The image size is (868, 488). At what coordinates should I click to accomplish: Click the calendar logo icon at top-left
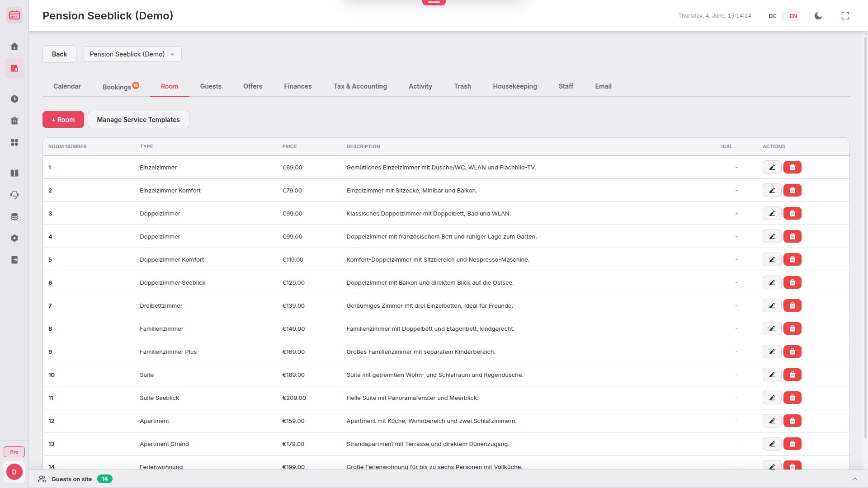[x=14, y=15]
